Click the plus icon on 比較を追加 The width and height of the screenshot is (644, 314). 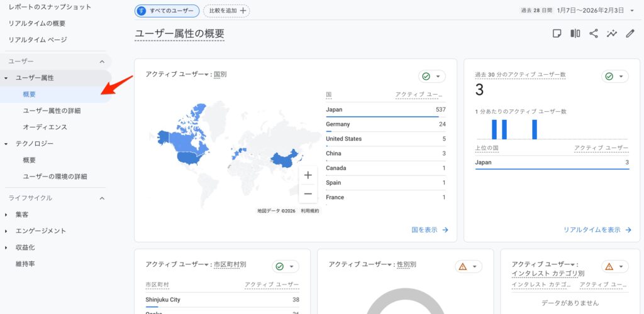pyautogui.click(x=243, y=11)
